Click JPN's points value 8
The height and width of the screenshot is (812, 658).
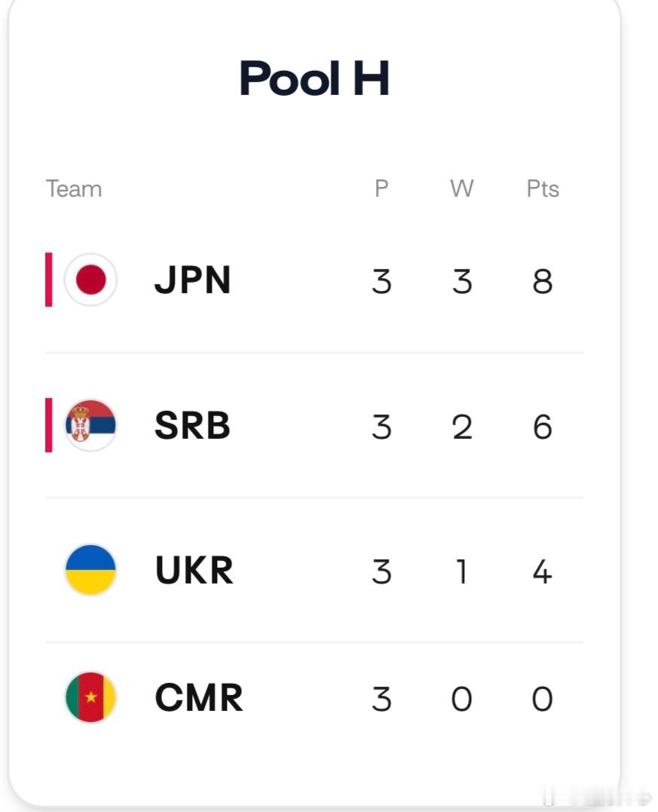pos(543,282)
